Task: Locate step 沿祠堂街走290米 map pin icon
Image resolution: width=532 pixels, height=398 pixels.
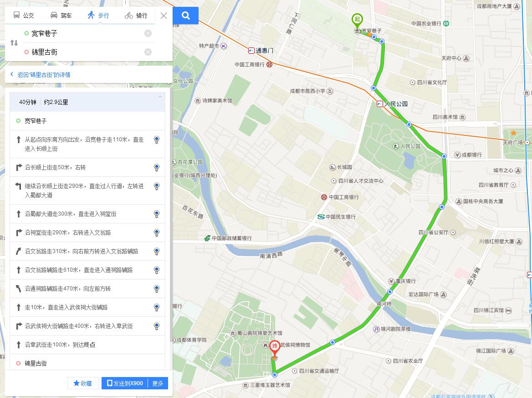Action: [156, 233]
